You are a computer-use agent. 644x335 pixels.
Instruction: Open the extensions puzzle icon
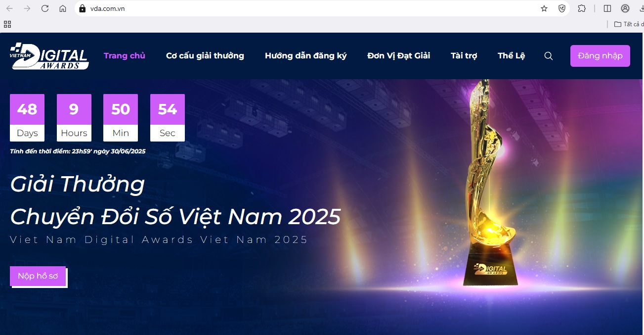[582, 8]
